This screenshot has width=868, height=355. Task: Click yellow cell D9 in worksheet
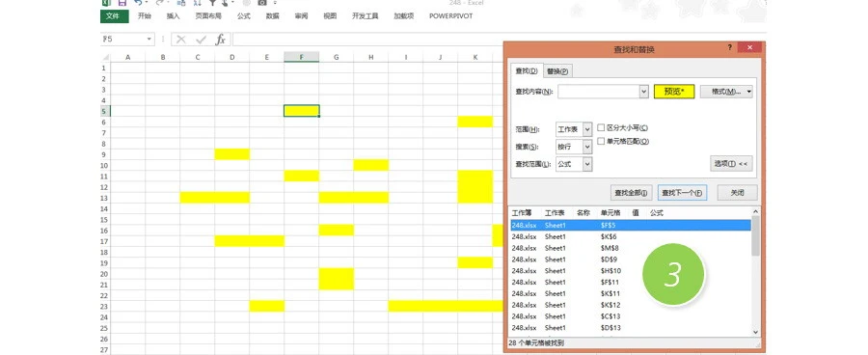(231, 154)
